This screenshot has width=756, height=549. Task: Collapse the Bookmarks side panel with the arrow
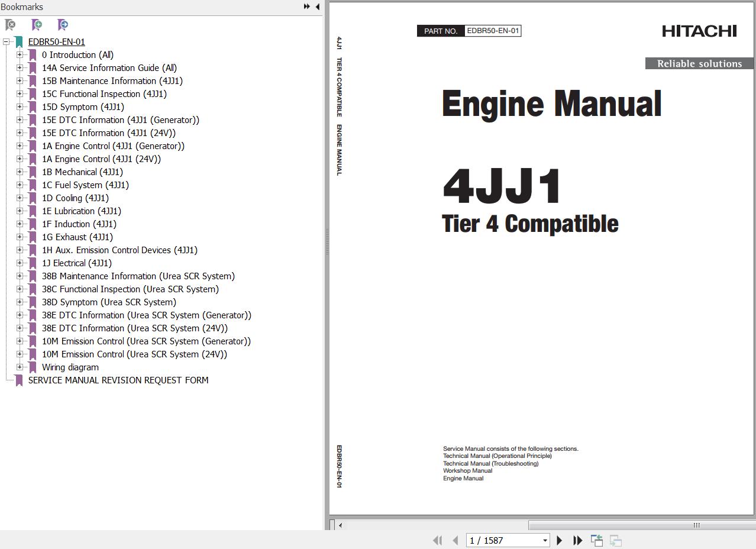pos(317,7)
